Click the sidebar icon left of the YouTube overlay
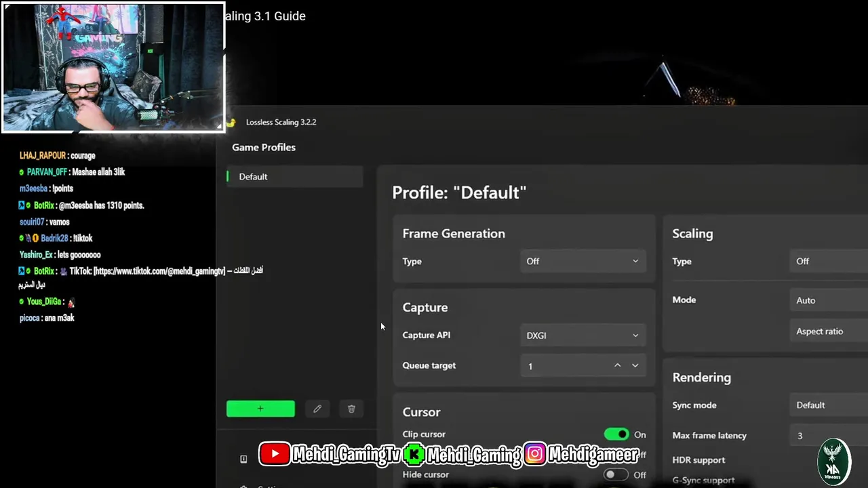This screenshot has width=868, height=488. point(243,459)
